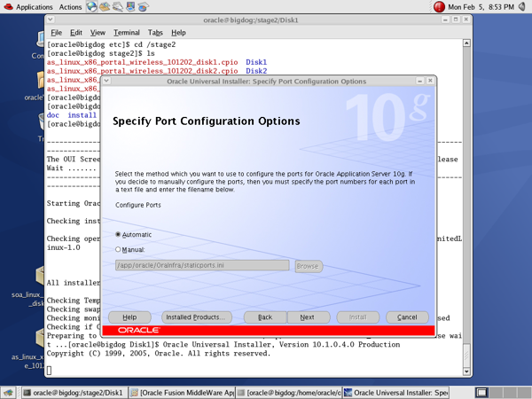Open installer dialog window menu arrow
Screen dimensions: 532x399
click(x=106, y=81)
